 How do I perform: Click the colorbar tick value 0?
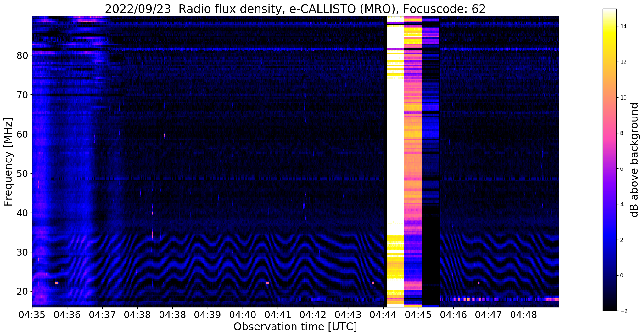(x=621, y=276)
